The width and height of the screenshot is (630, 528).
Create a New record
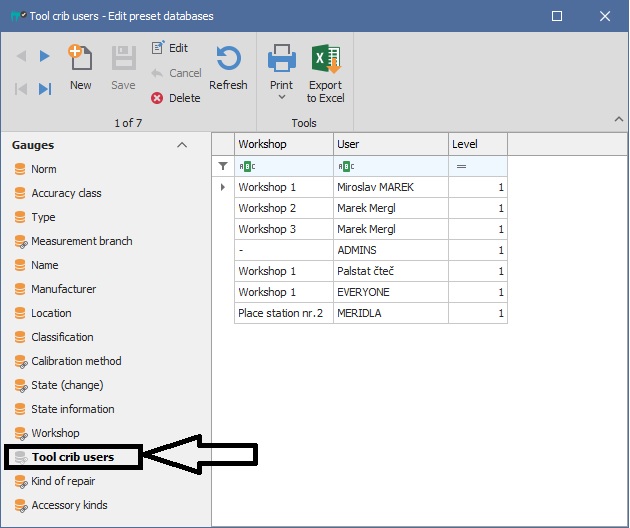click(80, 67)
